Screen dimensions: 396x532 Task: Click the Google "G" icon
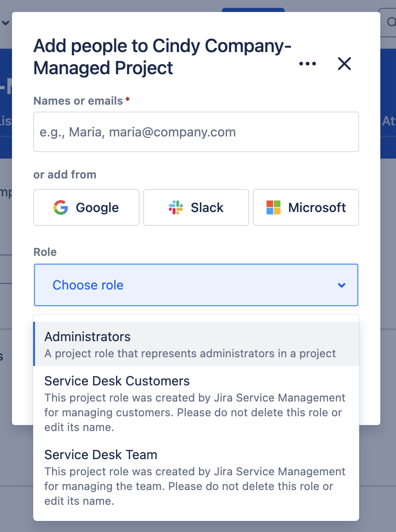60,207
